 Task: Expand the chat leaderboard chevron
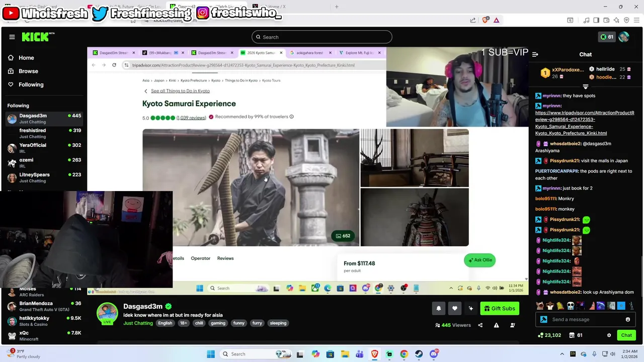pyautogui.click(x=585, y=86)
